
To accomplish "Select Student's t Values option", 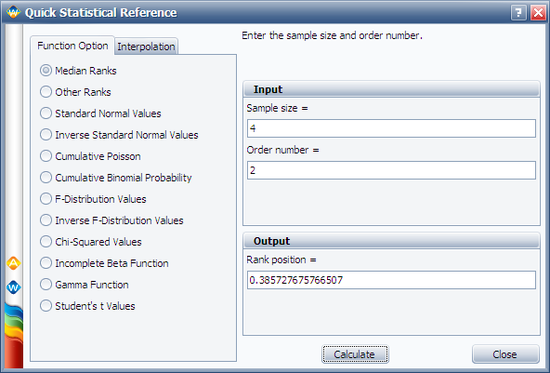I will tap(87, 306).
